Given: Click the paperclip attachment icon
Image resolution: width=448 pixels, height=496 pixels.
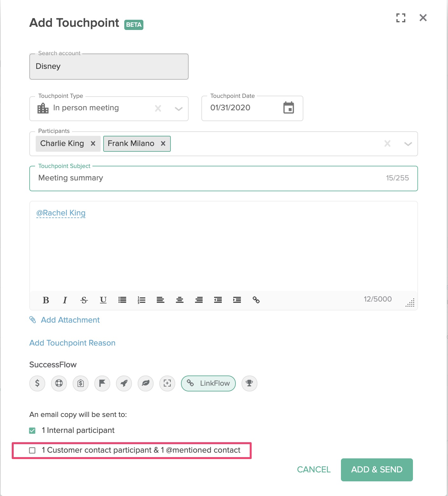Looking at the screenshot, I should pos(33,320).
